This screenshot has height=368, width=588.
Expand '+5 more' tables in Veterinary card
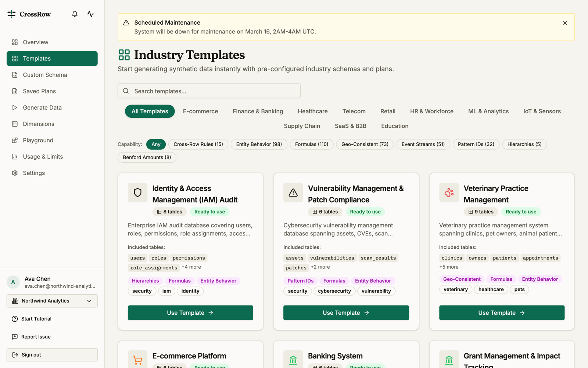click(x=449, y=267)
